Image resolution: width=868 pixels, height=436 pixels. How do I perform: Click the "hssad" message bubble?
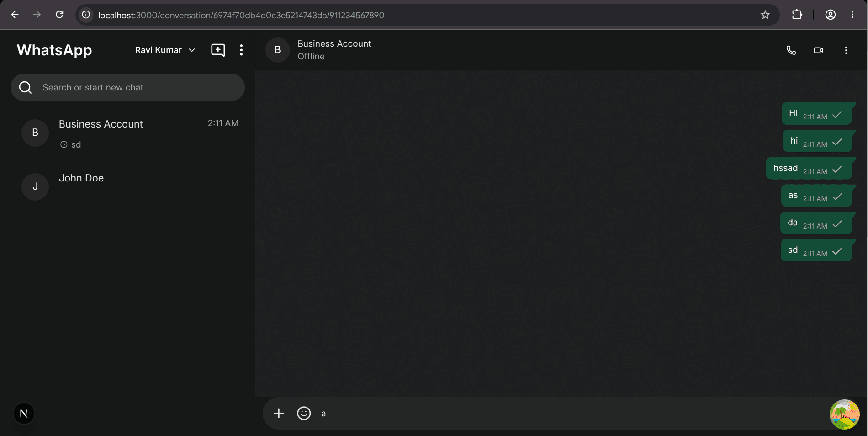809,168
